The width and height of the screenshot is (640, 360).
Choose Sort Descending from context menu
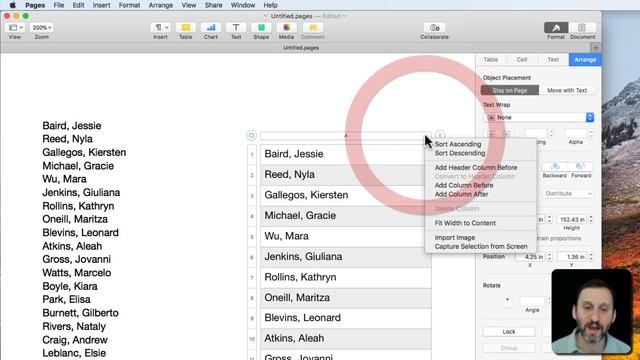pos(460,153)
